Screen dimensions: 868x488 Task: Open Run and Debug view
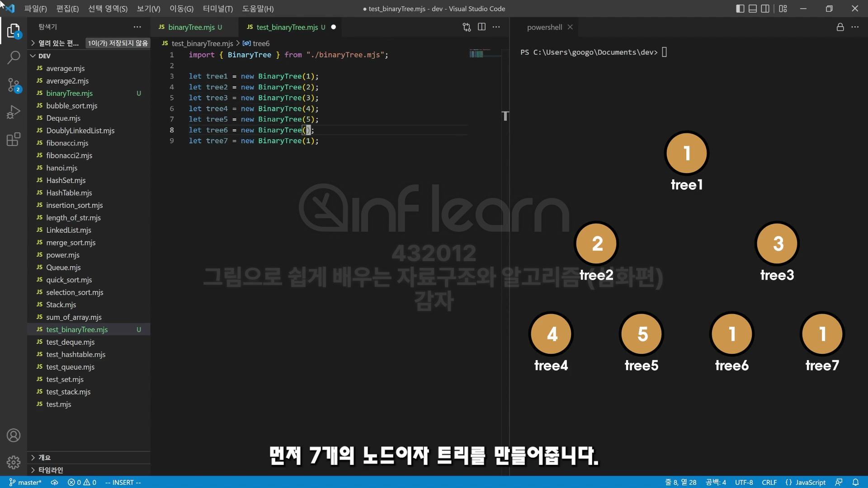[x=14, y=112]
